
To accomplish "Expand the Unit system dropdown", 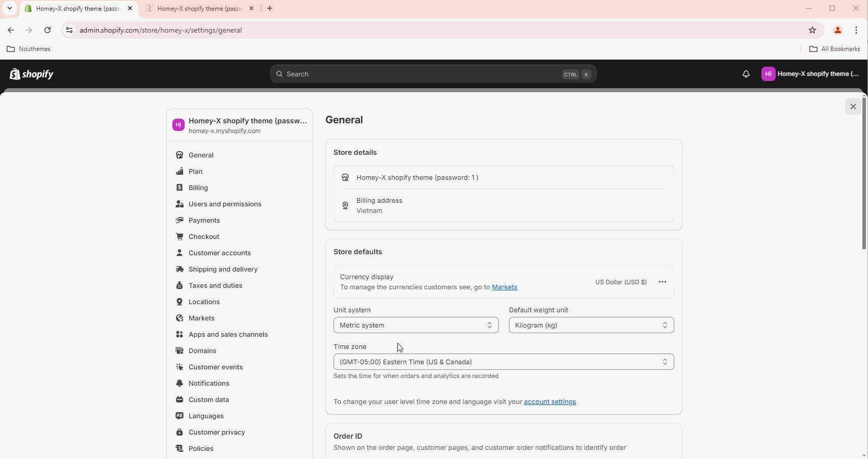I will (x=416, y=326).
